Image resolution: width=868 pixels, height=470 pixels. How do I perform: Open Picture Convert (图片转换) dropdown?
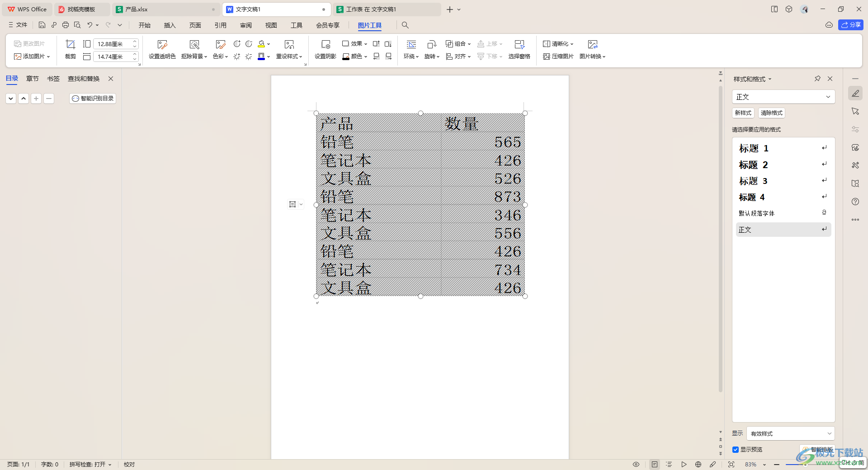(x=592, y=49)
